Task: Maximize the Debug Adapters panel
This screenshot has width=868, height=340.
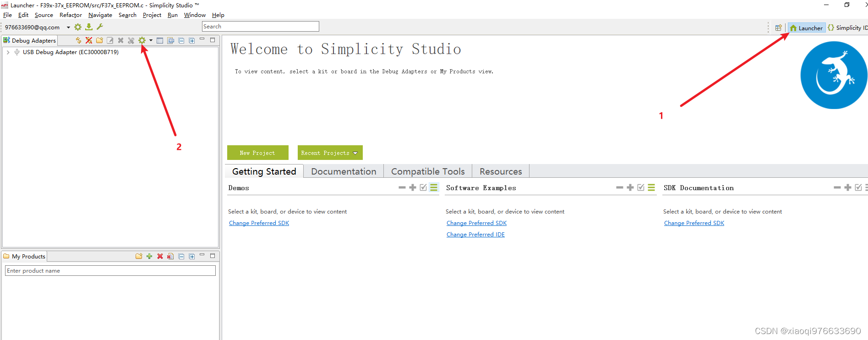Action: [213, 40]
